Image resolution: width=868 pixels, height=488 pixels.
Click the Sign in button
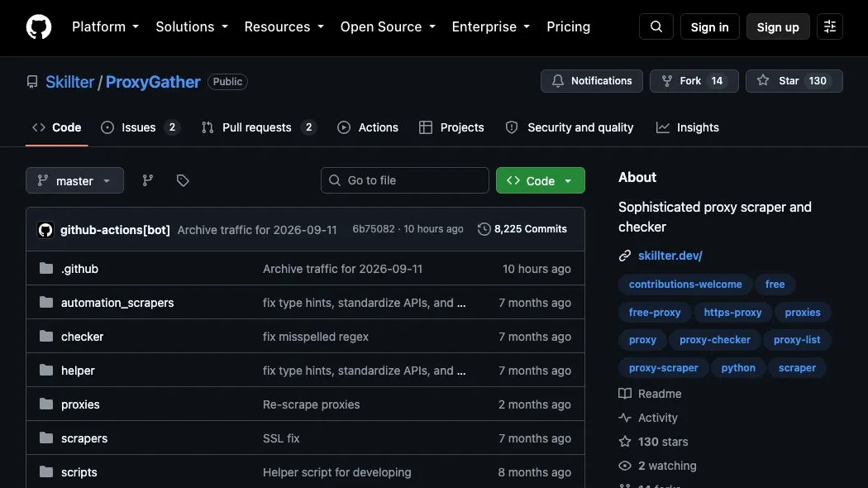709,26
